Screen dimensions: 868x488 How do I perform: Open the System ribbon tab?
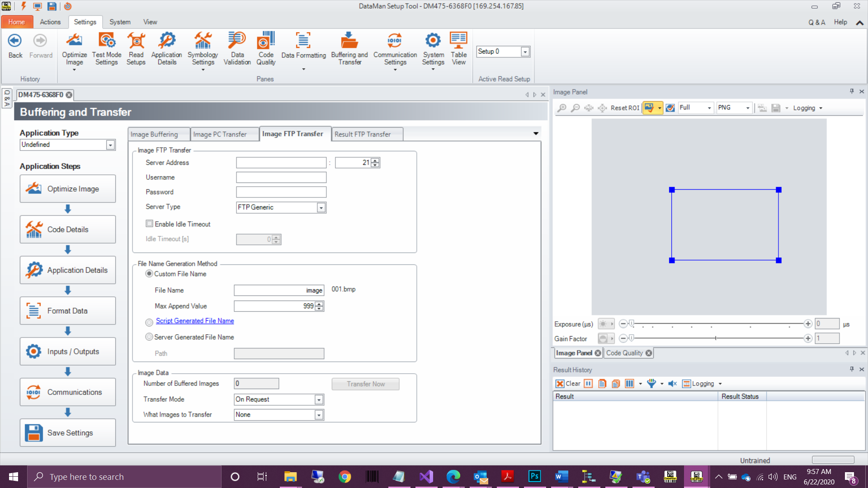120,22
